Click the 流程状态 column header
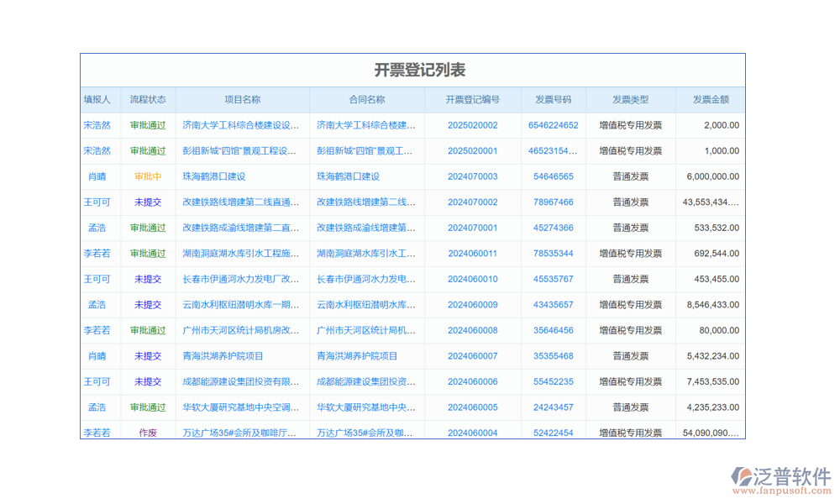Screen dimensions: 840x504 click(x=148, y=99)
